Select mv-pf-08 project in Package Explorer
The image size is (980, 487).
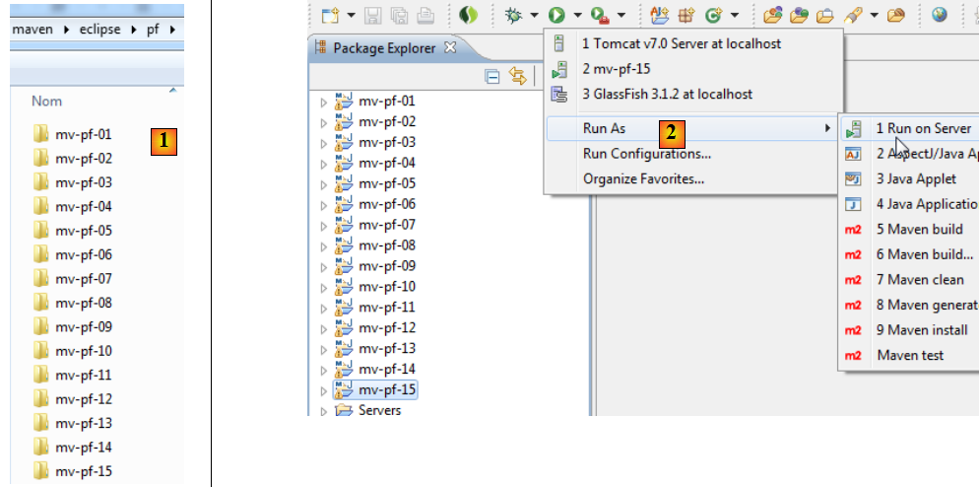point(386,245)
